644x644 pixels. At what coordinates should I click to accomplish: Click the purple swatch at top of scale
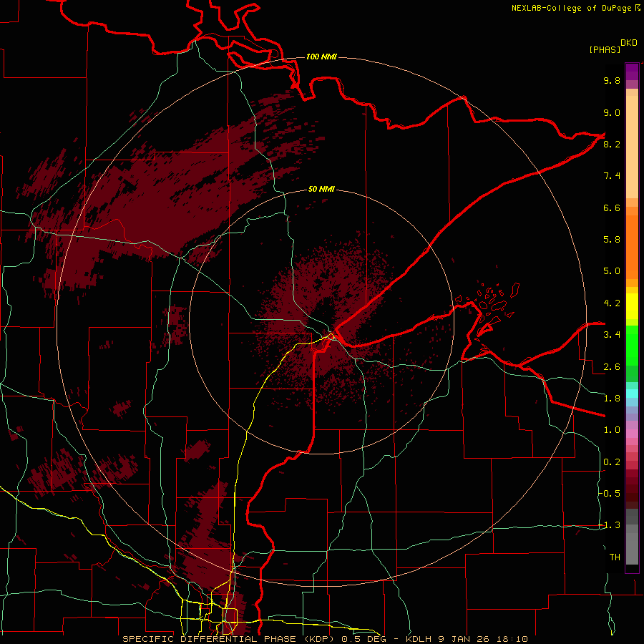click(632, 72)
